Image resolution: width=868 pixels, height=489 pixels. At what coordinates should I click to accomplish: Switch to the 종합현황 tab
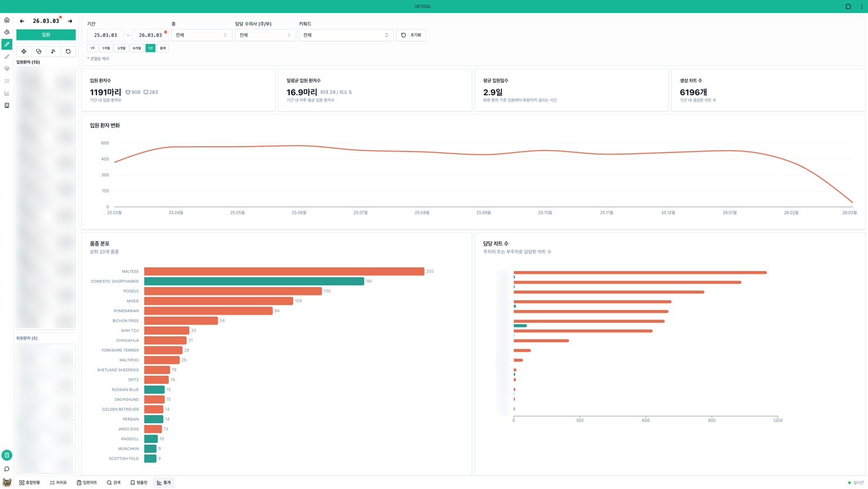coord(30,483)
